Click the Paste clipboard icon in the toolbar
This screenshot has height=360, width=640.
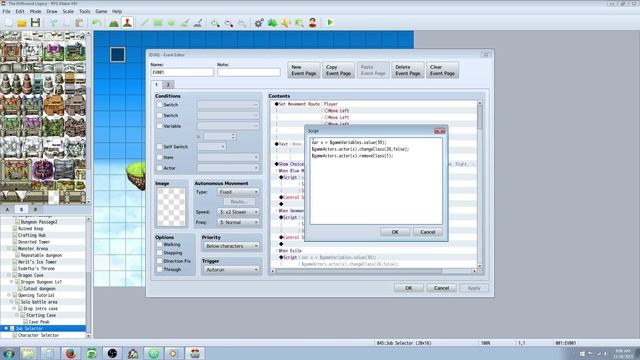point(80,23)
